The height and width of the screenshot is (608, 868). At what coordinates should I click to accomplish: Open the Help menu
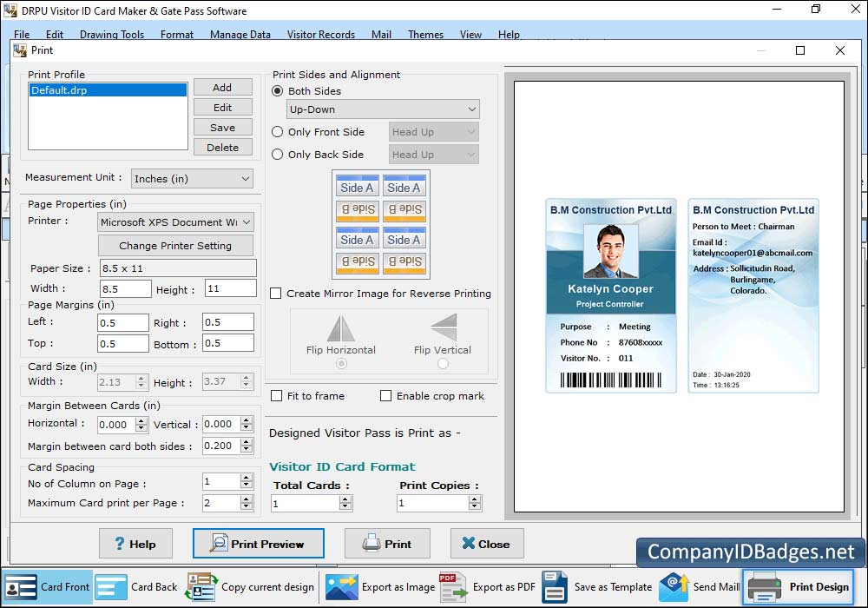(509, 35)
